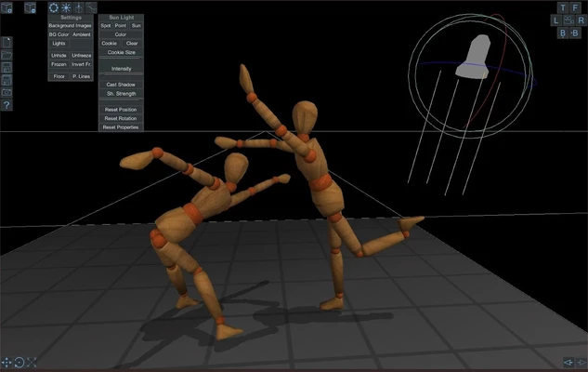The image size is (588, 372).
Task: Toggle P. Lines display
Action: 81,76
